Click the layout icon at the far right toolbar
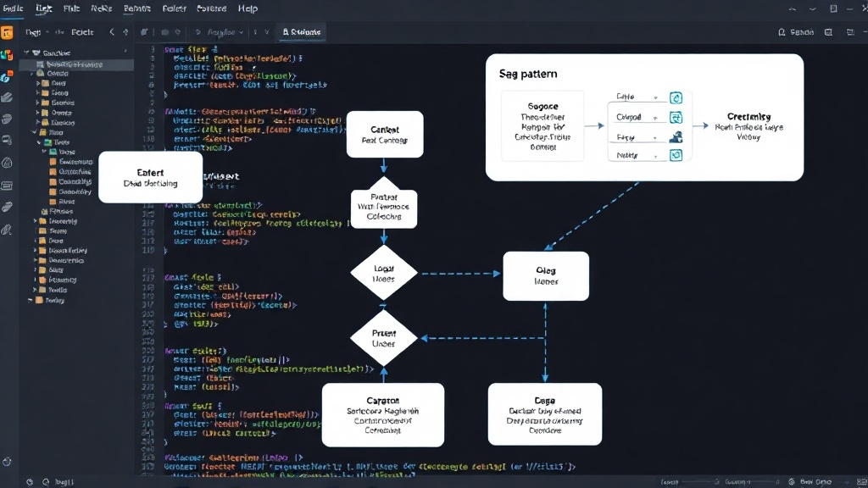Screen dimensions: 868x488 [x=851, y=32]
